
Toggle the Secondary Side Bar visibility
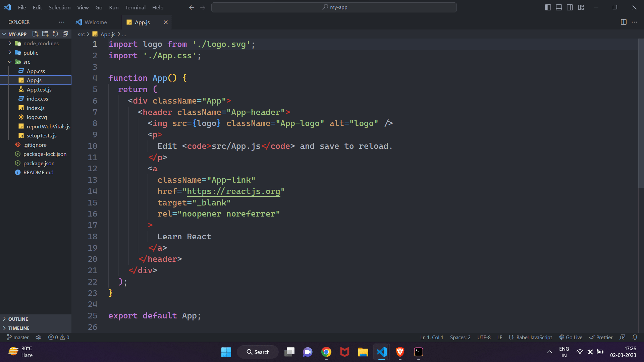point(570,7)
